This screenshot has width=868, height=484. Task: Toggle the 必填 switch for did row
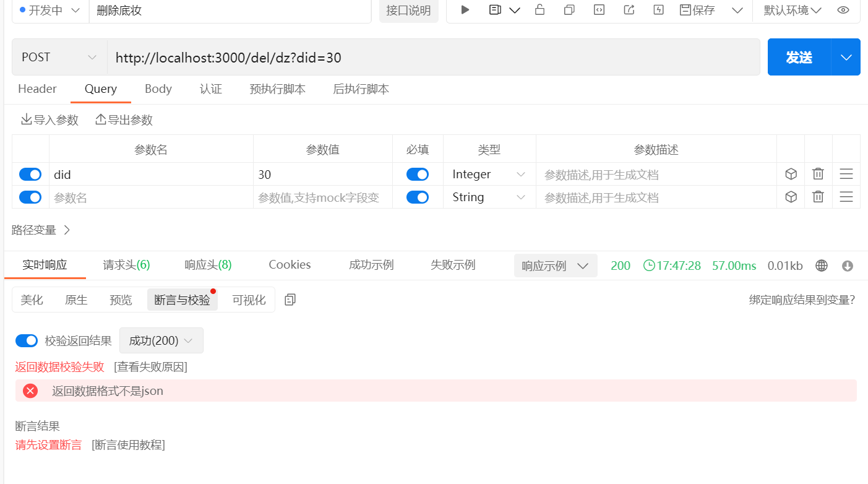pos(418,175)
